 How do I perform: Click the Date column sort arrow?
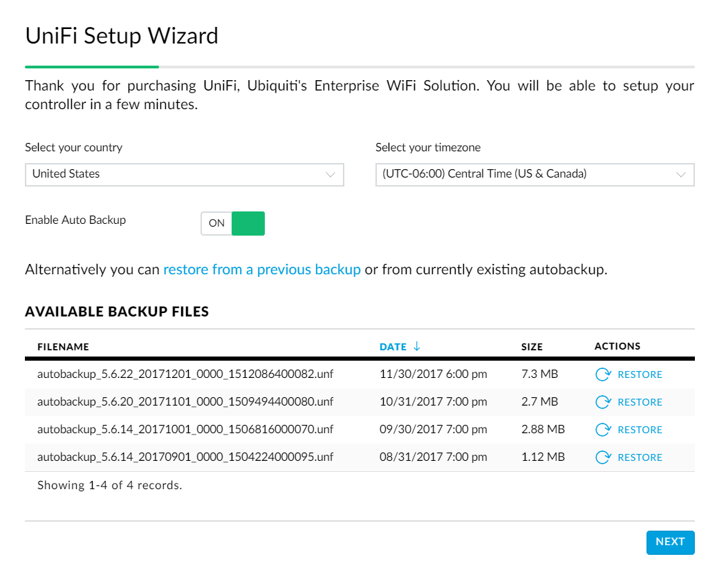416,347
